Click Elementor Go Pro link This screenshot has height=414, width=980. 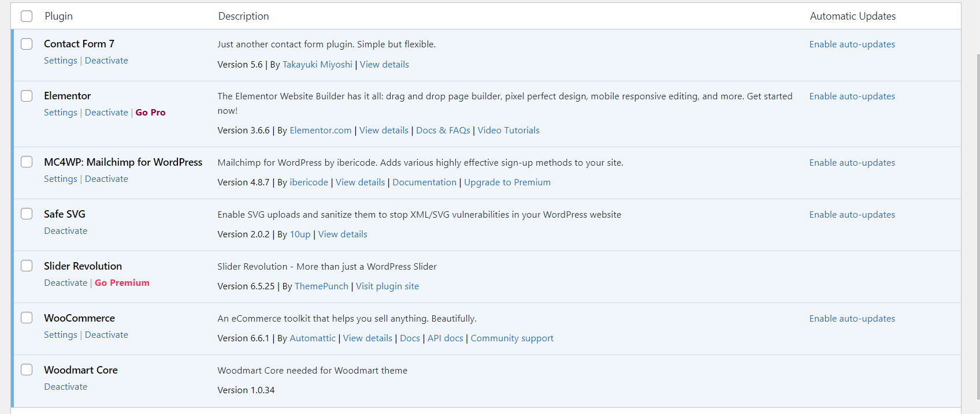[x=150, y=113]
